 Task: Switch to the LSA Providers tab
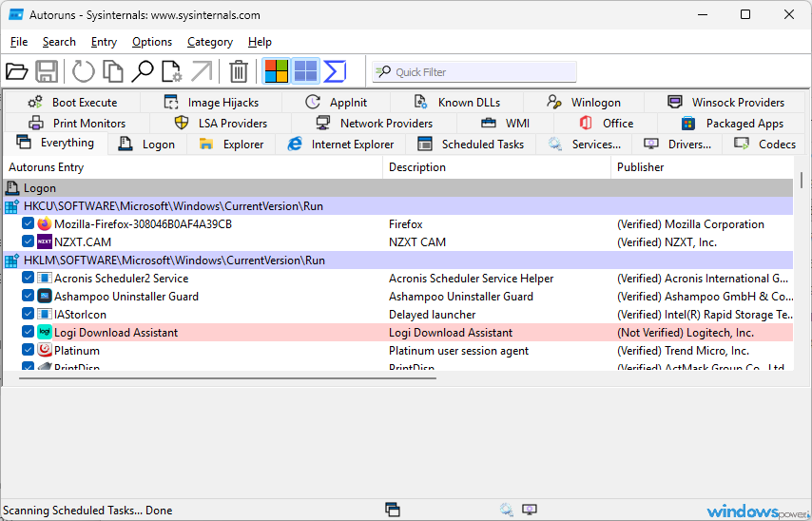tap(222, 124)
